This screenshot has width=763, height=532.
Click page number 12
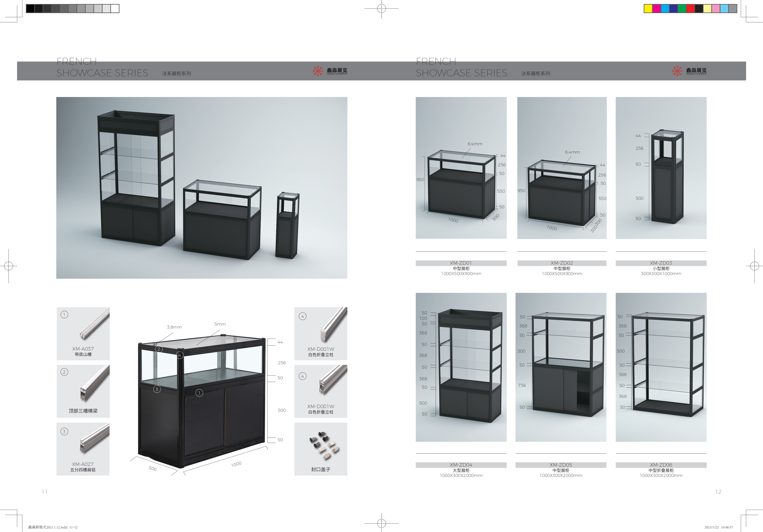[x=718, y=492]
